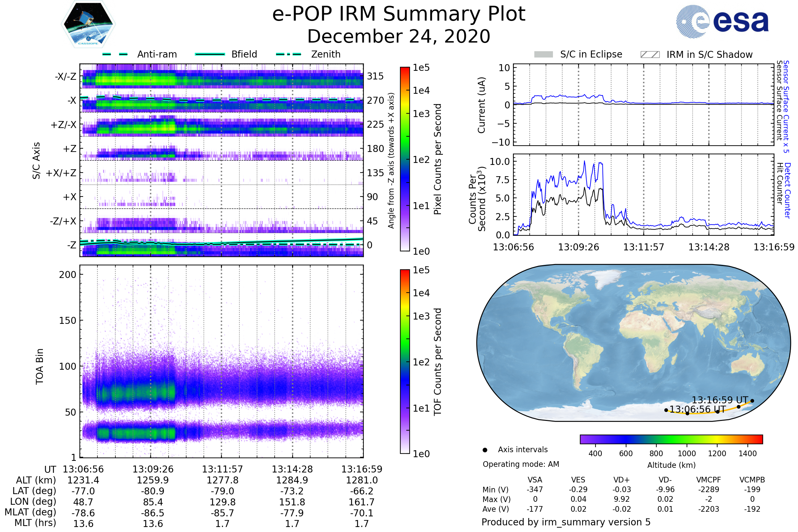Click the 13:16:59 UT label on map
798x532 pixels.
point(720,400)
